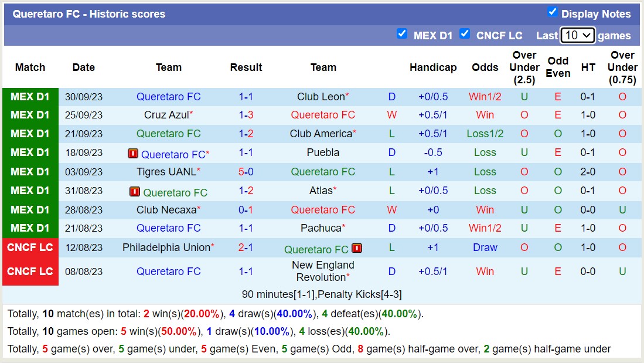Click the red CNCF LC badge on the Philadelphia Union row
Viewport: 644px width, 363px height.
(x=30, y=247)
